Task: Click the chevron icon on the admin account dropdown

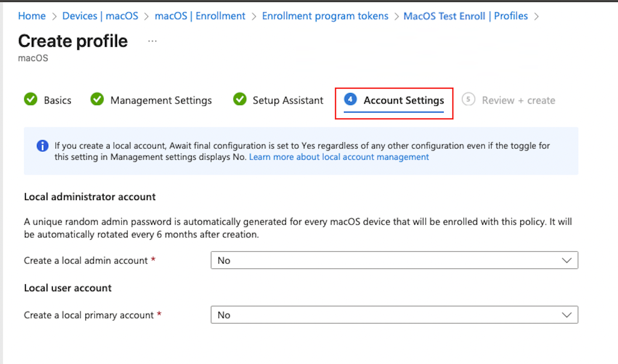Action: pos(567,260)
